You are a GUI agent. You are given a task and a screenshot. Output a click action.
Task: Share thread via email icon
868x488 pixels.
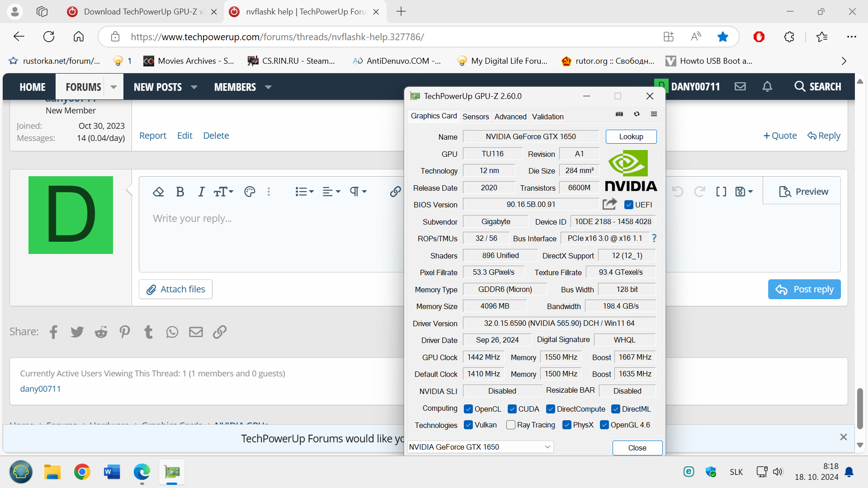coord(196,332)
